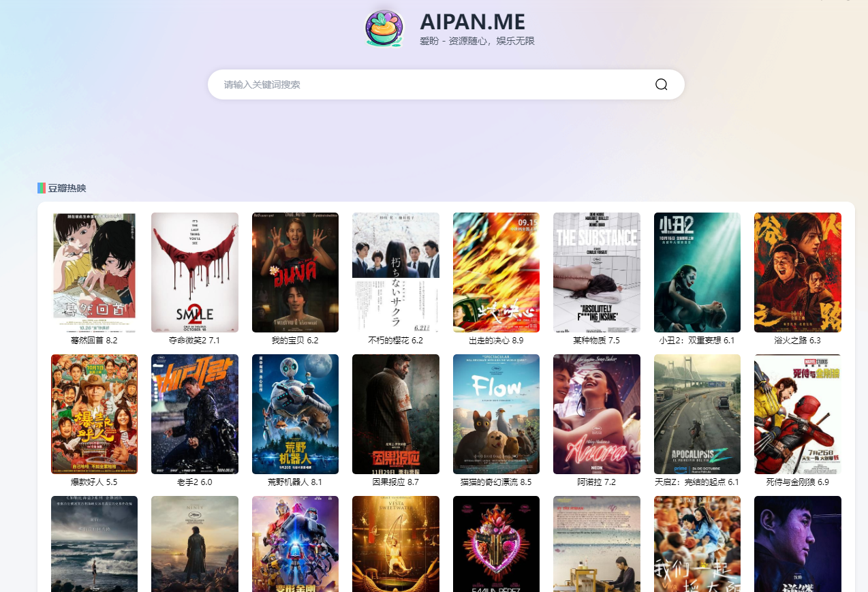Open The Substance movie poster
Image resolution: width=868 pixels, height=592 pixels.
tap(597, 272)
